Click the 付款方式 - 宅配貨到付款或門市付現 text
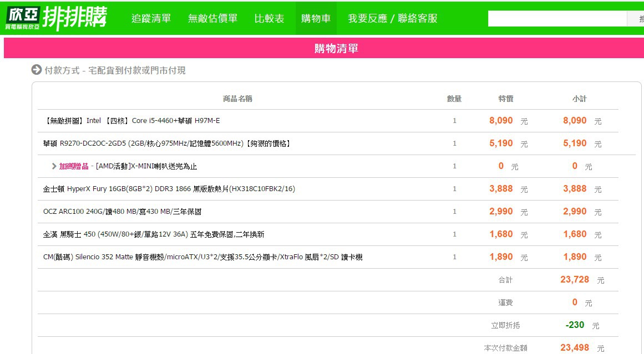 point(115,70)
